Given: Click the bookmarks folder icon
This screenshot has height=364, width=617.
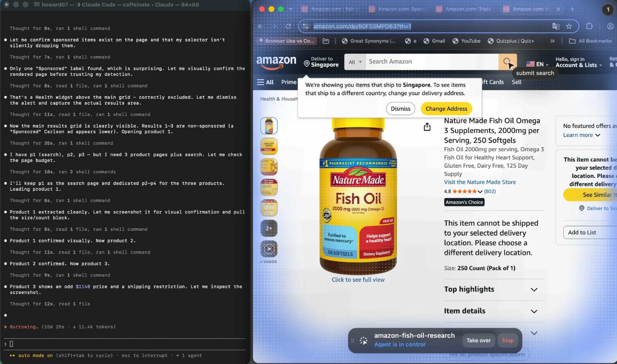Looking at the screenshot, I should point(326,41).
